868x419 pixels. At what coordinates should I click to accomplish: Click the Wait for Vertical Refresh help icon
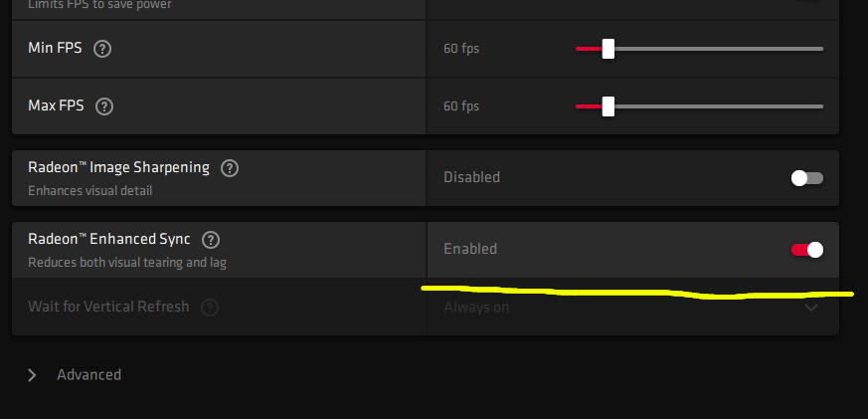tap(209, 308)
